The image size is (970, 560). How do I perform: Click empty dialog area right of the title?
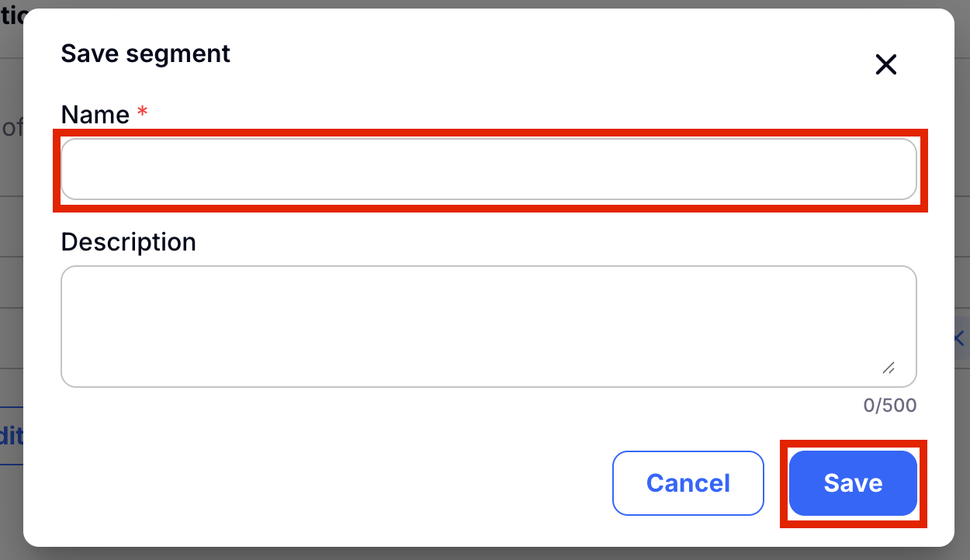543,54
